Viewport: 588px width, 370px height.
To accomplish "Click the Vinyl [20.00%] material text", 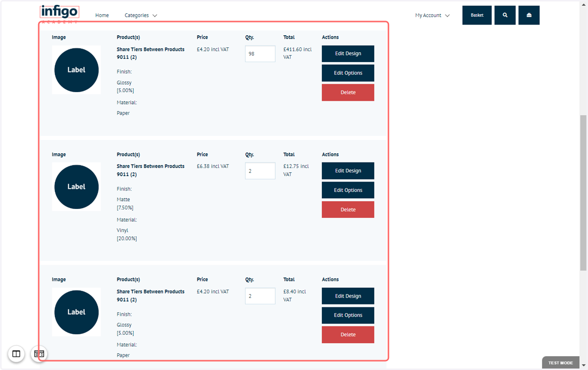I will point(127,234).
